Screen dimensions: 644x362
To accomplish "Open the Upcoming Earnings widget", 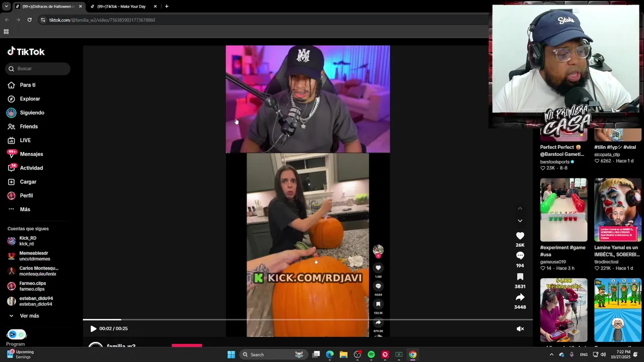I will point(20,354).
